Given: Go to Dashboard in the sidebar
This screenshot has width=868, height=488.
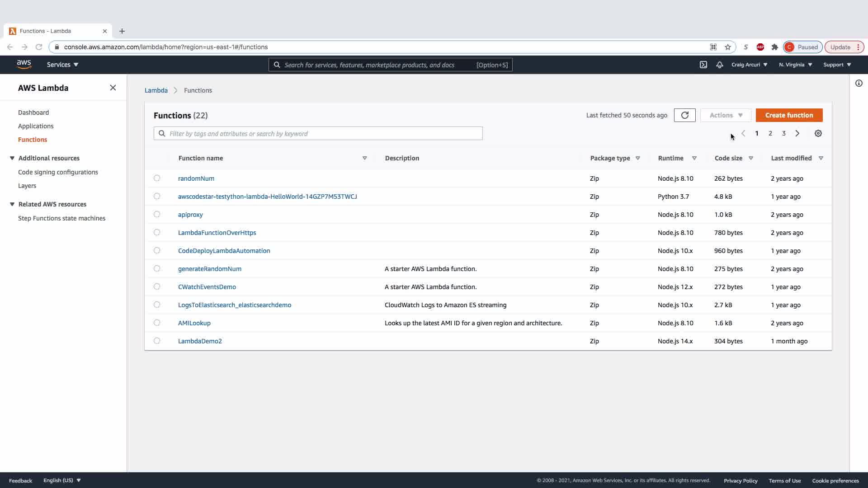Looking at the screenshot, I should [x=33, y=113].
